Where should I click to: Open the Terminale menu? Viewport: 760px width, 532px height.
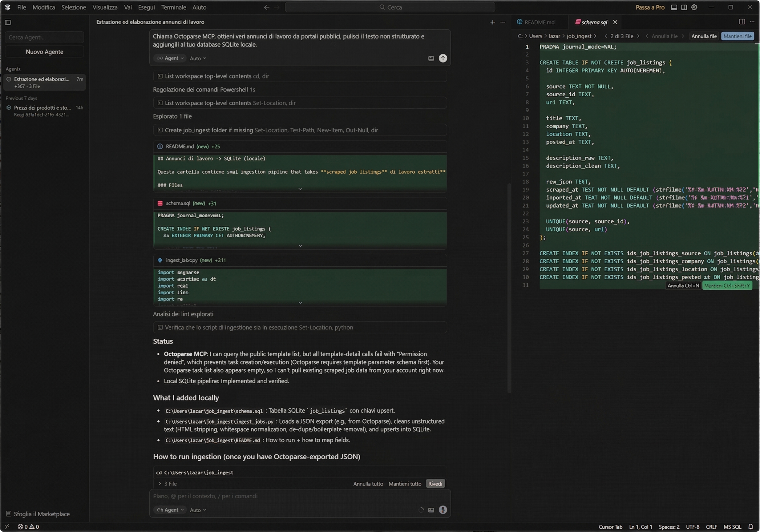[x=173, y=7]
